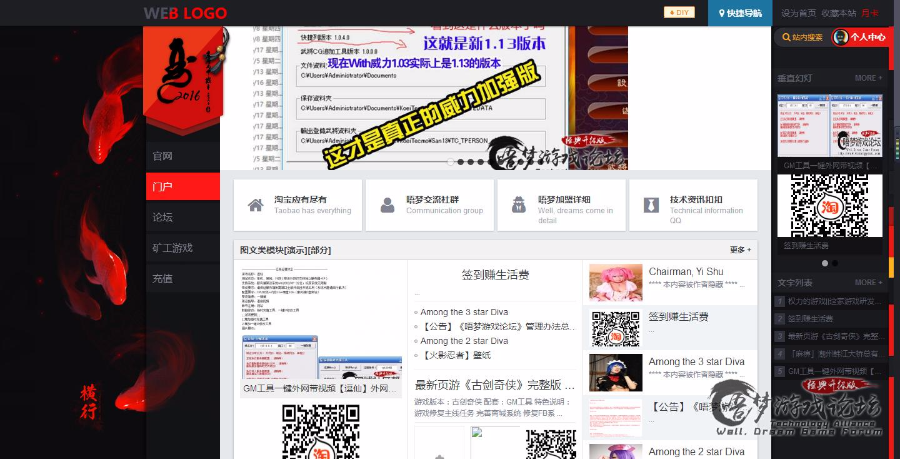Click the blue-haired thumbnail beside Among the 3 star Diva
This screenshot has width=900, height=459.
tap(615, 372)
